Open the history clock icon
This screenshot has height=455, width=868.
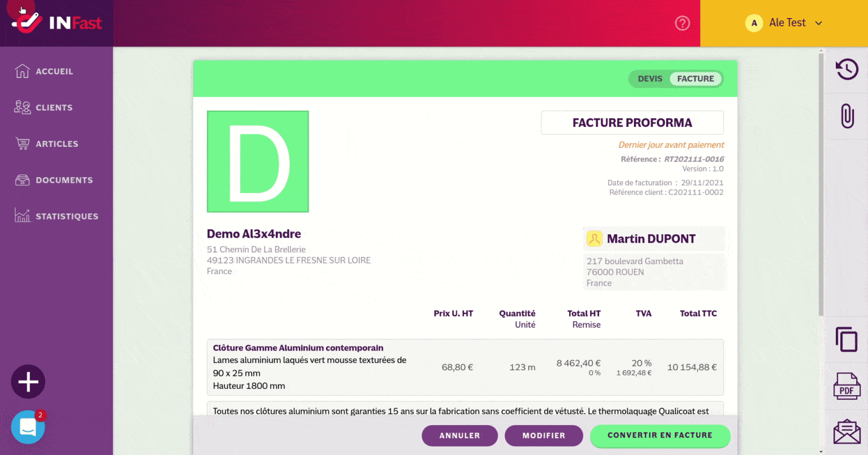coord(847,69)
